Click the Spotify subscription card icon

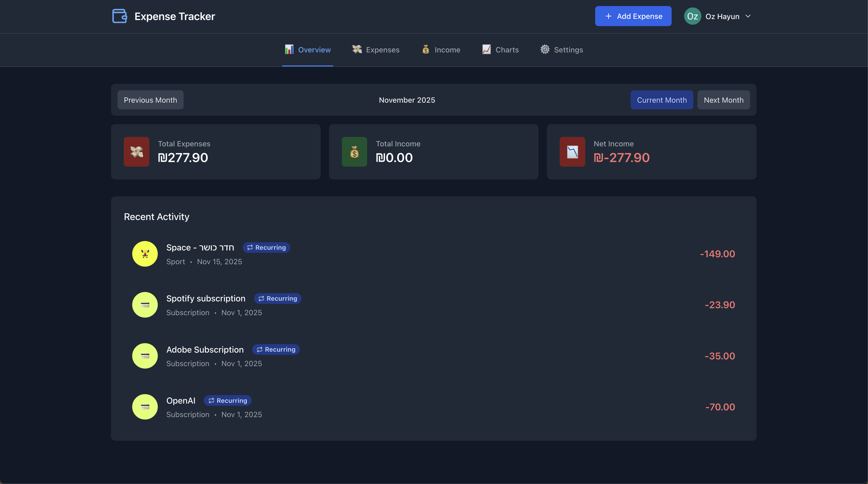[x=145, y=305]
